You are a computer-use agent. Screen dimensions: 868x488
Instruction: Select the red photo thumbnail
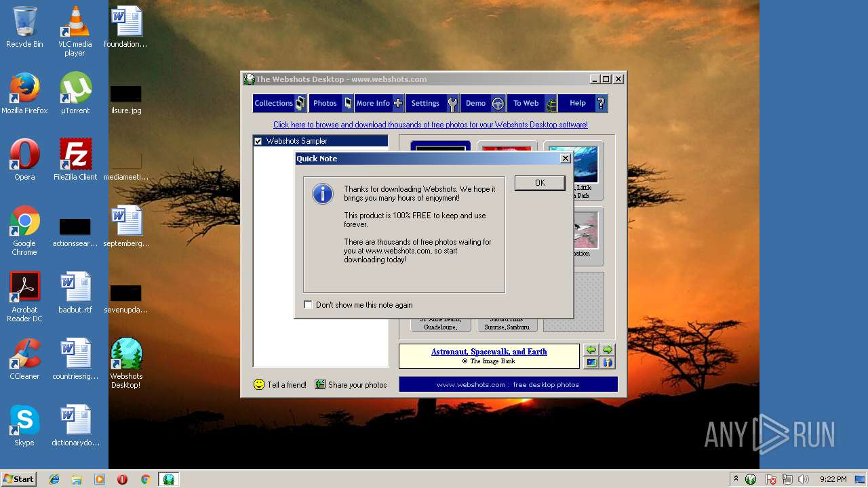(x=507, y=146)
